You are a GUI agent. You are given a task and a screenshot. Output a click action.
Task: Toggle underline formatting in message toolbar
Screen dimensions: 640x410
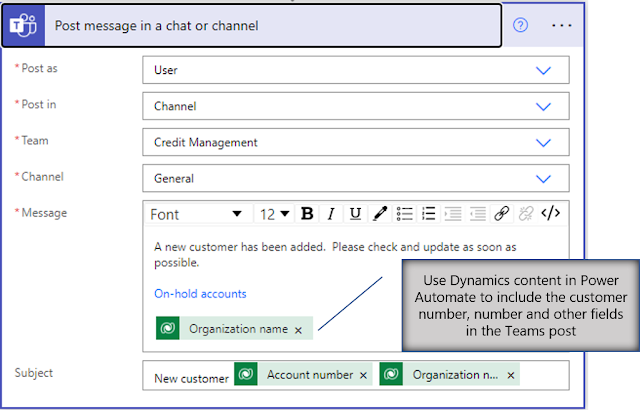coord(355,213)
